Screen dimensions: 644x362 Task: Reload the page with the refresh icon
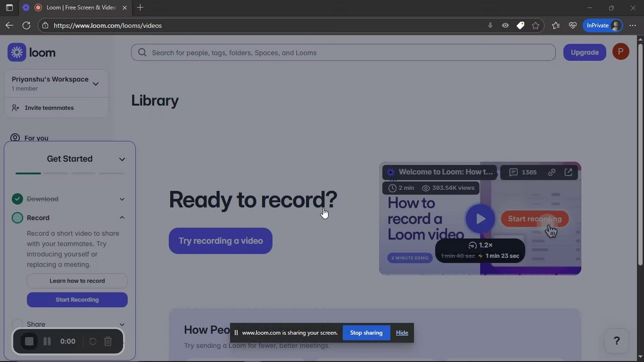(26, 25)
